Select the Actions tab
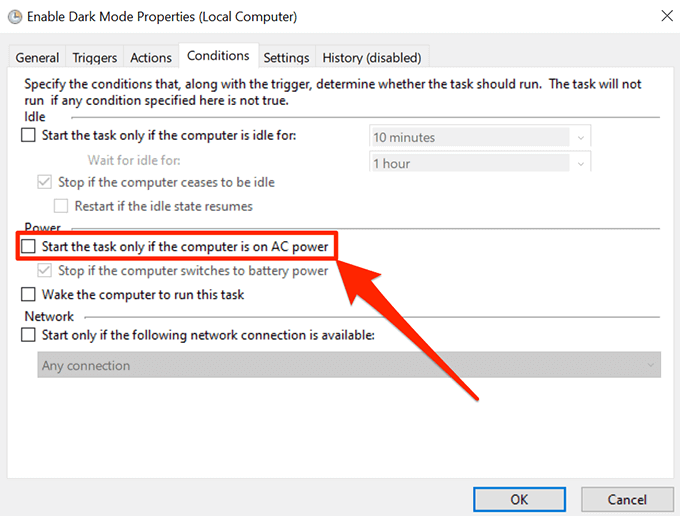Image resolution: width=680 pixels, height=516 pixels. tap(151, 58)
